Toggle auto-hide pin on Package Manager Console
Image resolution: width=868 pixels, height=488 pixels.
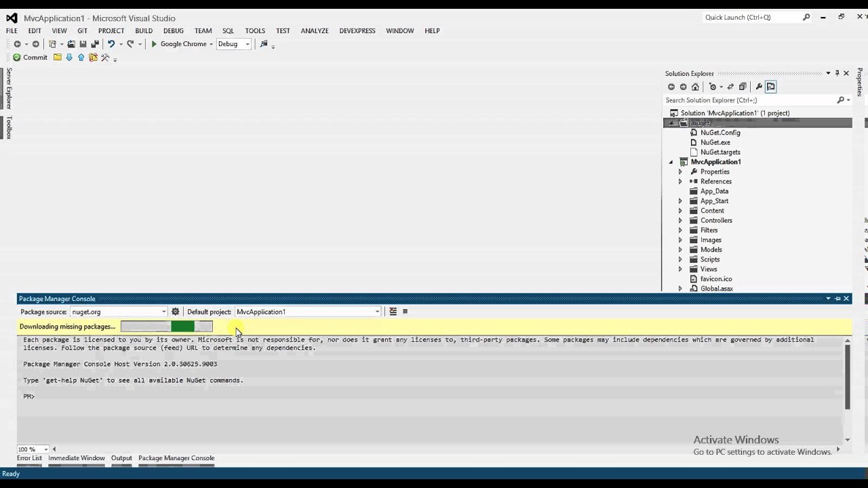coord(837,299)
